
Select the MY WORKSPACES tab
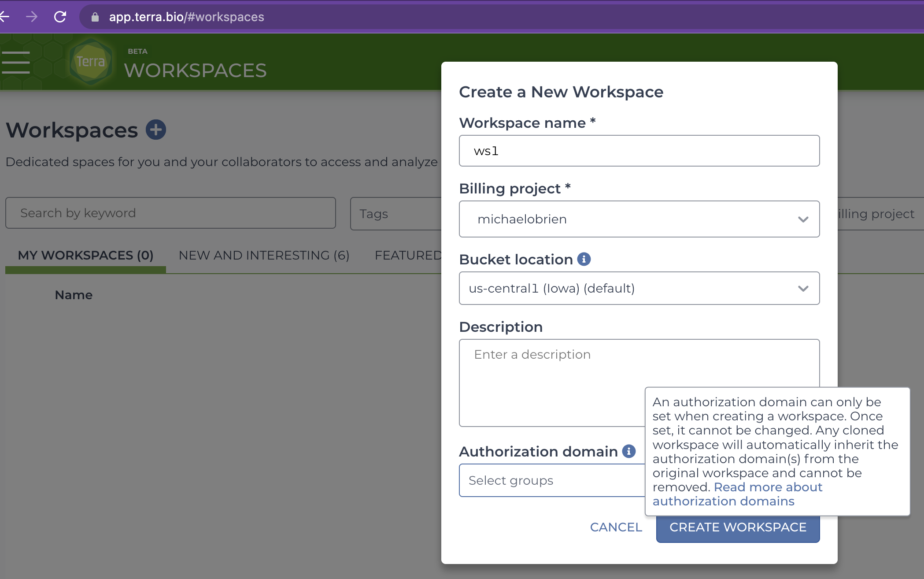click(x=85, y=255)
